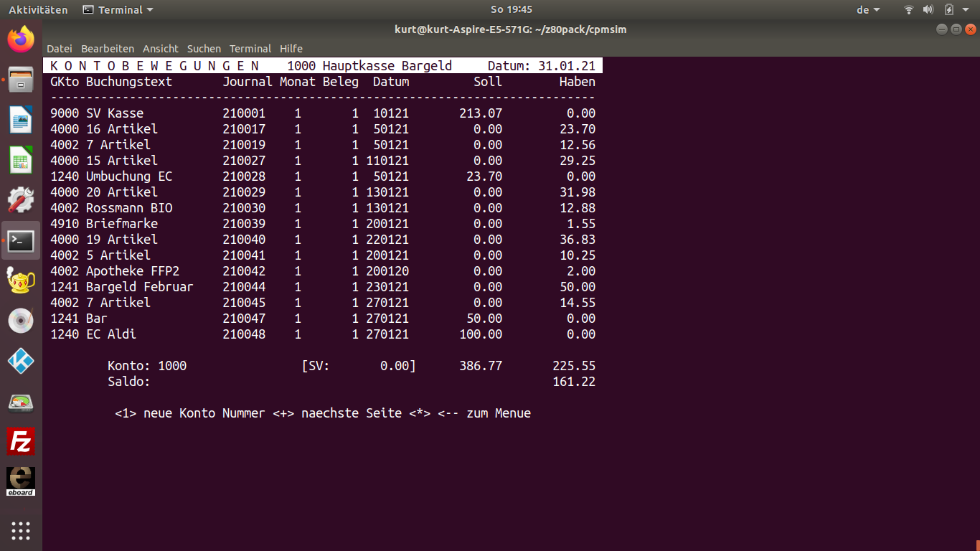Viewport: 980px width, 551px height.
Task: Open FileZilla from the dock
Action: 21,441
